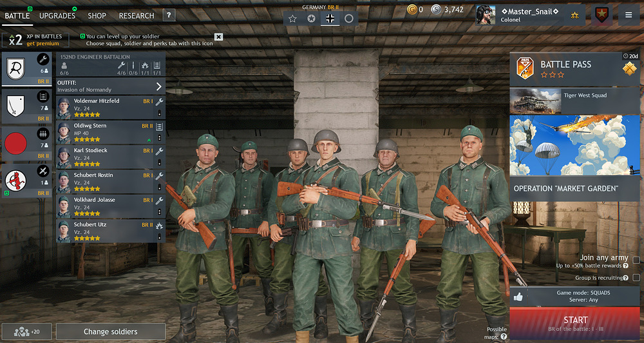644x343 pixels.
Task: Open the SHOP tab
Action: pyautogui.click(x=97, y=15)
